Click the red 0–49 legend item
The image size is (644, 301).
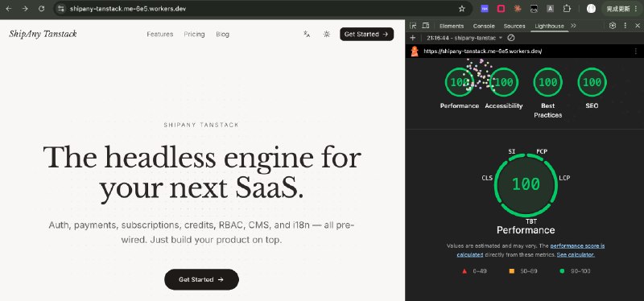click(x=474, y=271)
